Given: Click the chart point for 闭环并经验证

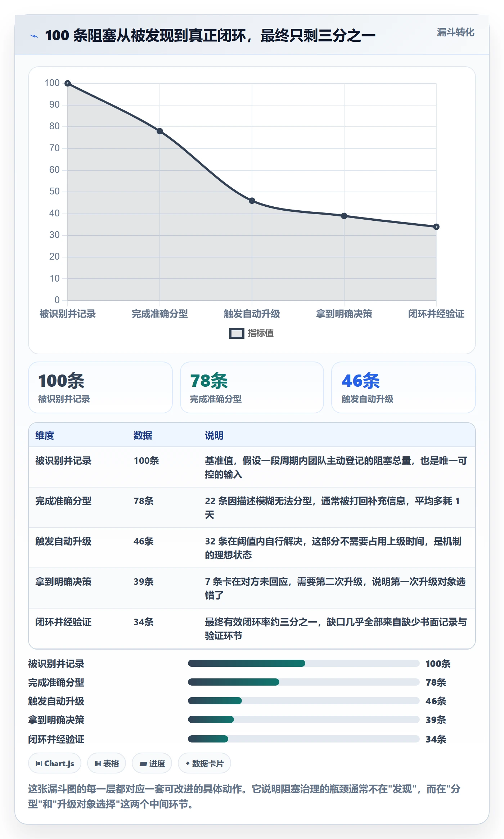Looking at the screenshot, I should pyautogui.click(x=436, y=226).
